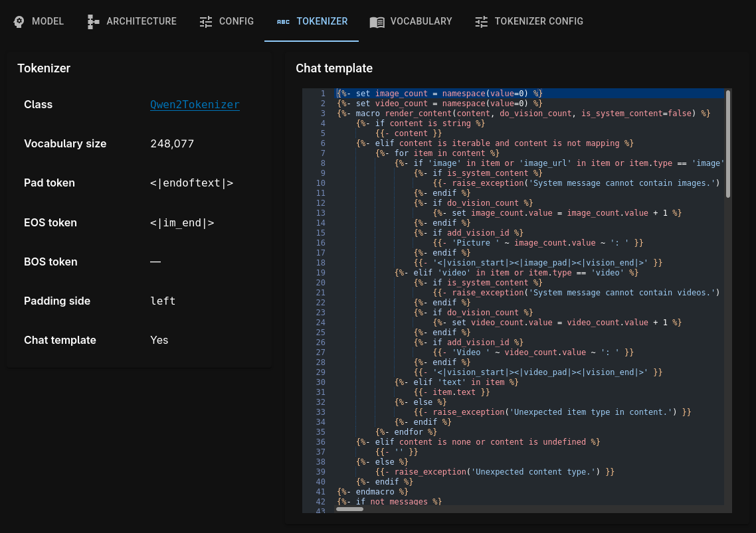This screenshot has height=533, width=756.
Task: Click the Model tab head icon
Action: pyautogui.click(x=19, y=22)
